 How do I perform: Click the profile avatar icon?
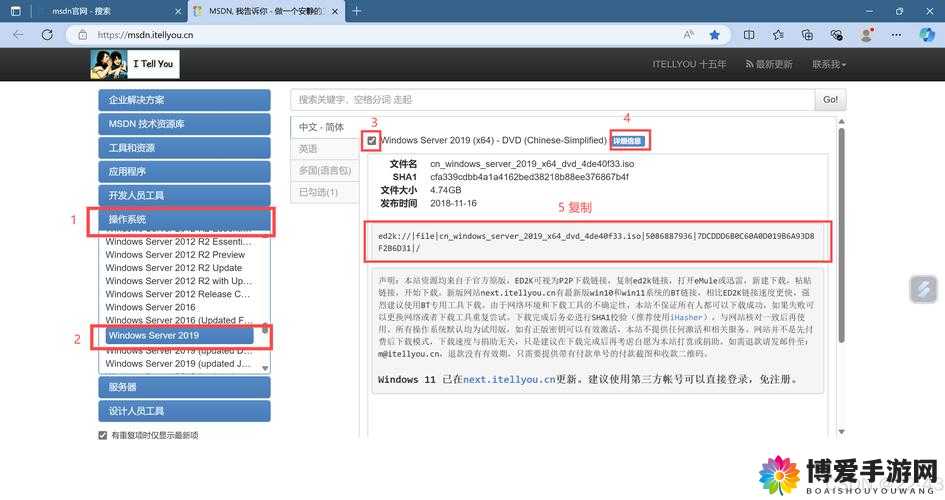click(867, 34)
